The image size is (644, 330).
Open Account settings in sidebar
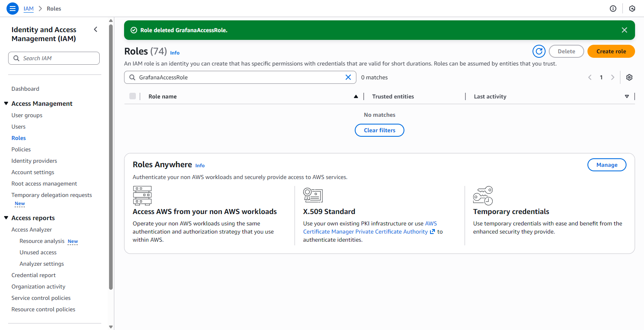pyautogui.click(x=33, y=172)
